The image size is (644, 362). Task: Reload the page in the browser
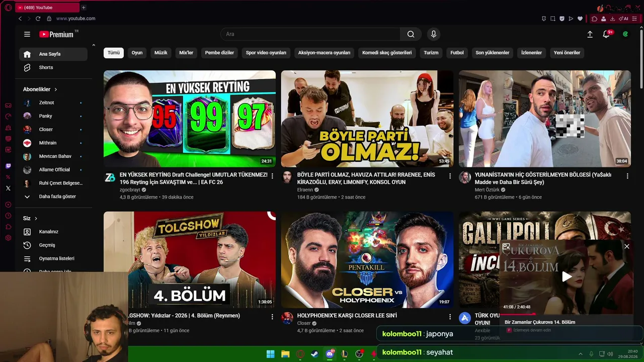(38, 19)
